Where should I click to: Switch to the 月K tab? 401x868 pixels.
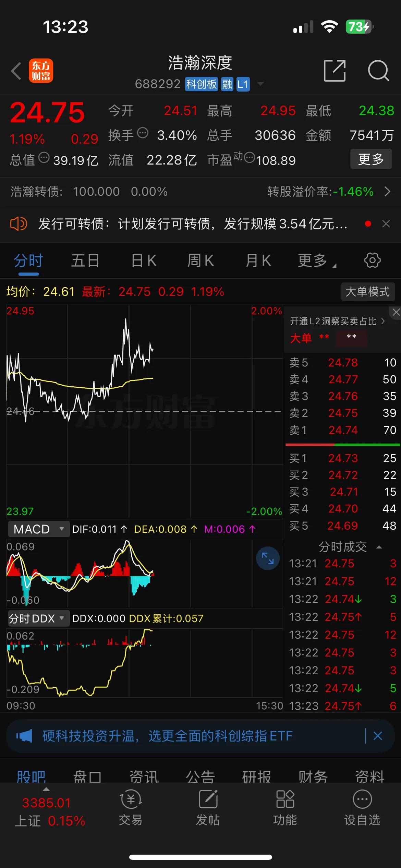[258, 261]
